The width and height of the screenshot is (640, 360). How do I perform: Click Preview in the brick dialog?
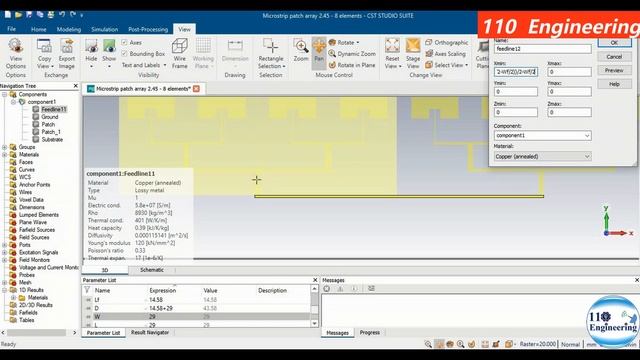pos(614,70)
